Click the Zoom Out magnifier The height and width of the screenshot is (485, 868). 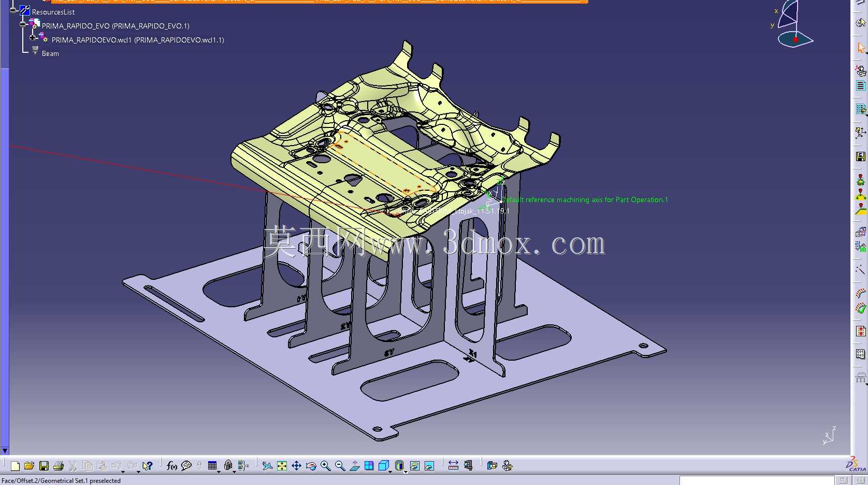coord(340,466)
